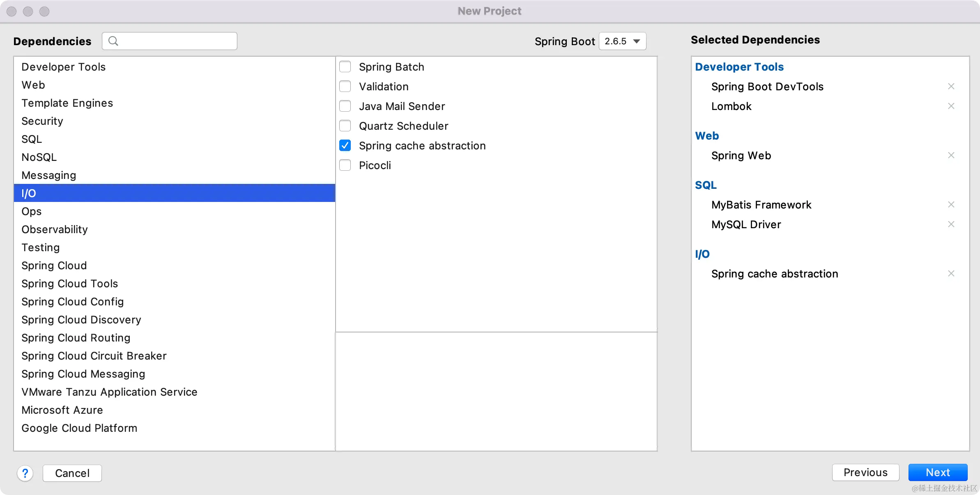Click the help question mark icon
This screenshot has height=495, width=980.
(25, 473)
